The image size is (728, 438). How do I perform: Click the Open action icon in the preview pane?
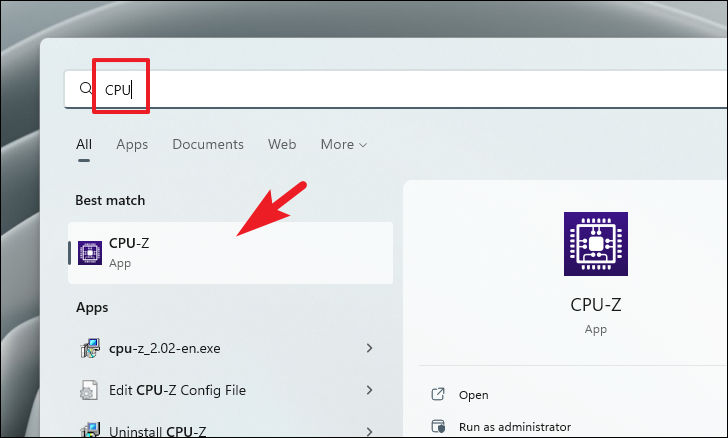pos(438,394)
